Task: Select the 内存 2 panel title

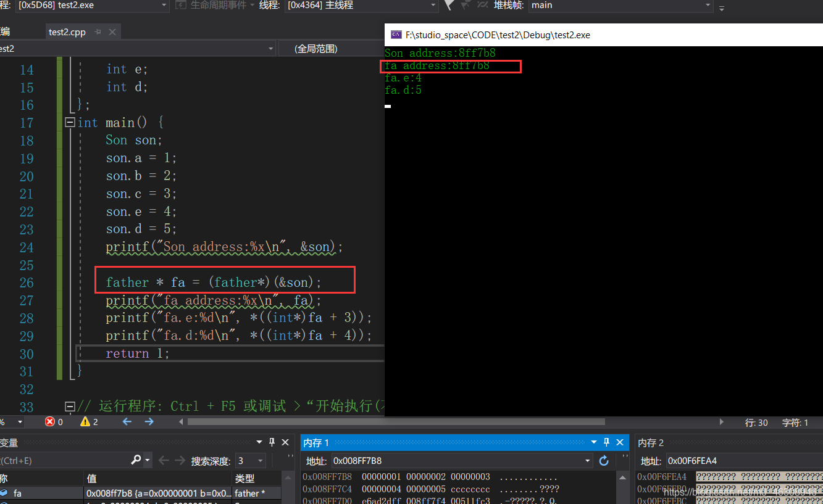Action: tap(651, 442)
